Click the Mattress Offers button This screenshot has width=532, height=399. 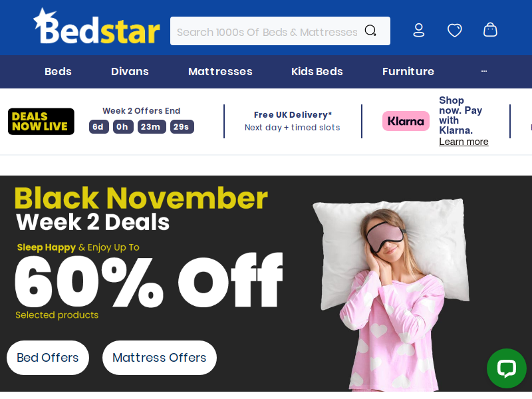pos(160,358)
